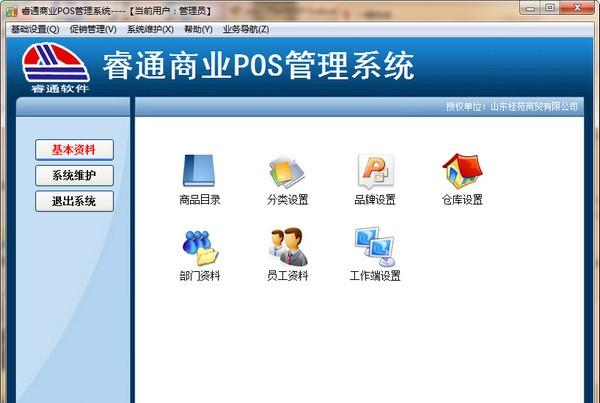
Task: Open the 分类设置 category settings icon
Action: (287, 172)
